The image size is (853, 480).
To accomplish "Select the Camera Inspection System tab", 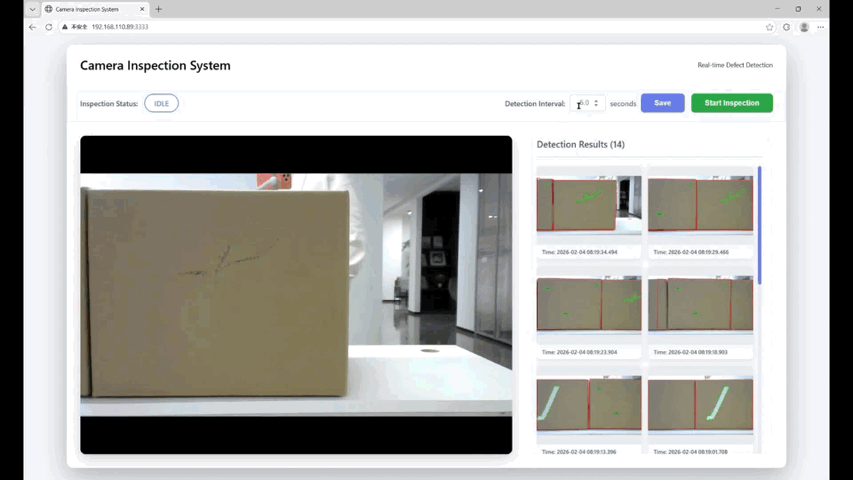I will pyautogui.click(x=95, y=9).
